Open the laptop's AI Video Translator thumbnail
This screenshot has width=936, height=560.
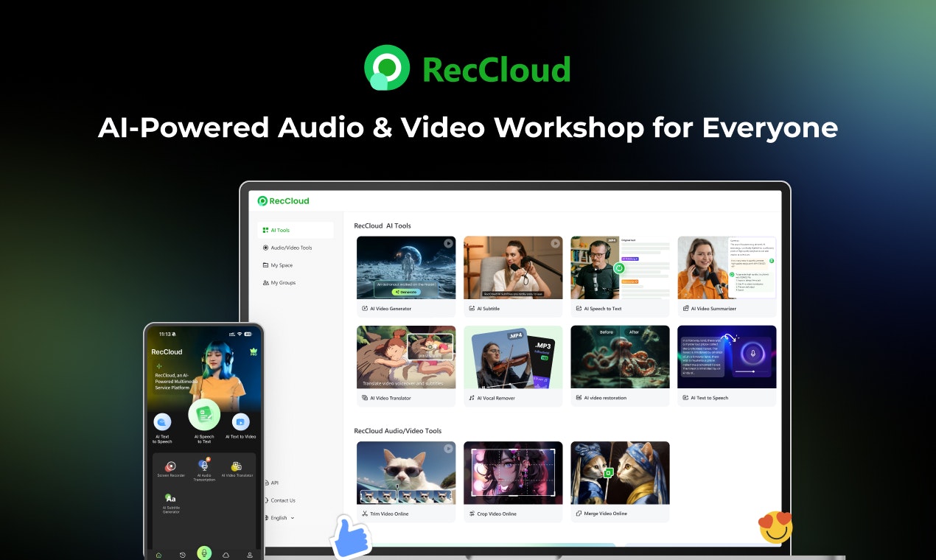click(x=406, y=357)
